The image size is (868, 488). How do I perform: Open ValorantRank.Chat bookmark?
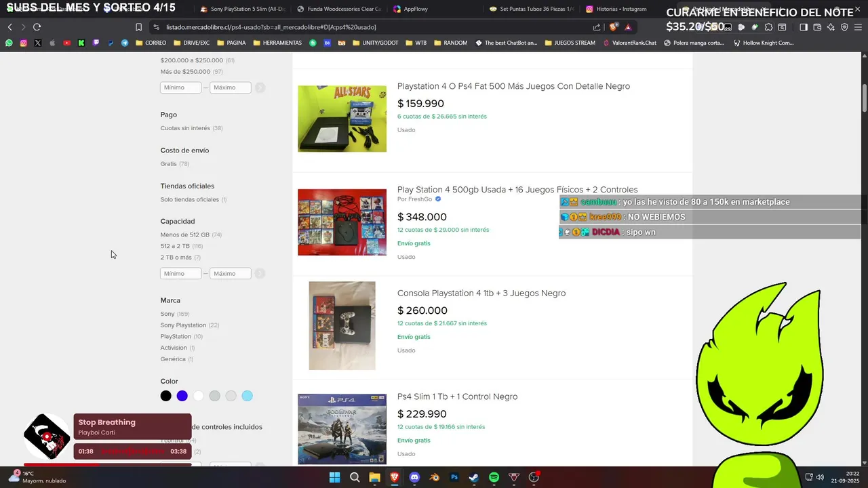630,43
